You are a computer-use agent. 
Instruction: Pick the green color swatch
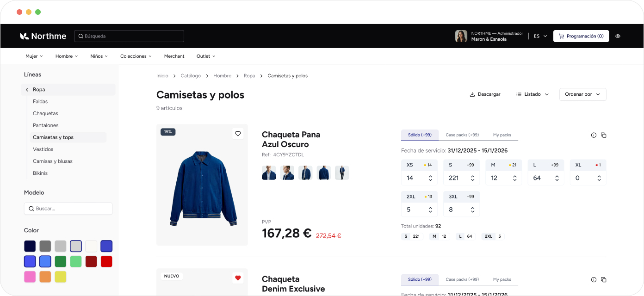click(x=61, y=261)
